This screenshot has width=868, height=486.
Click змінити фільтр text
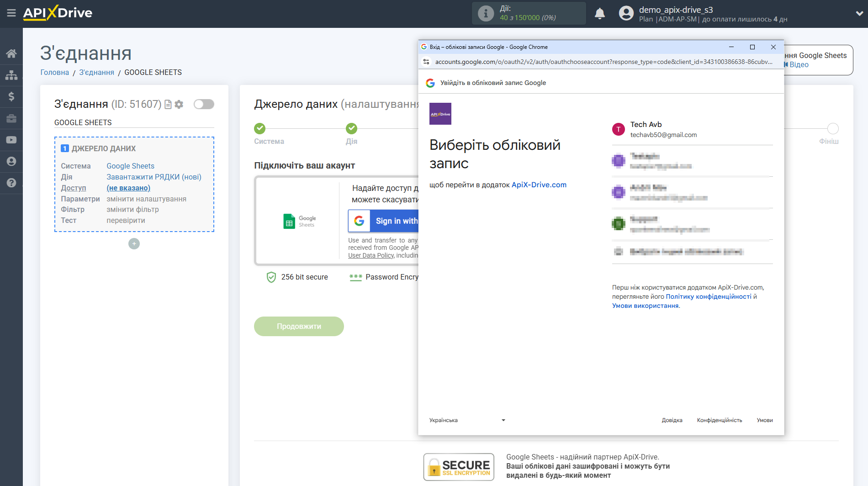tap(132, 209)
